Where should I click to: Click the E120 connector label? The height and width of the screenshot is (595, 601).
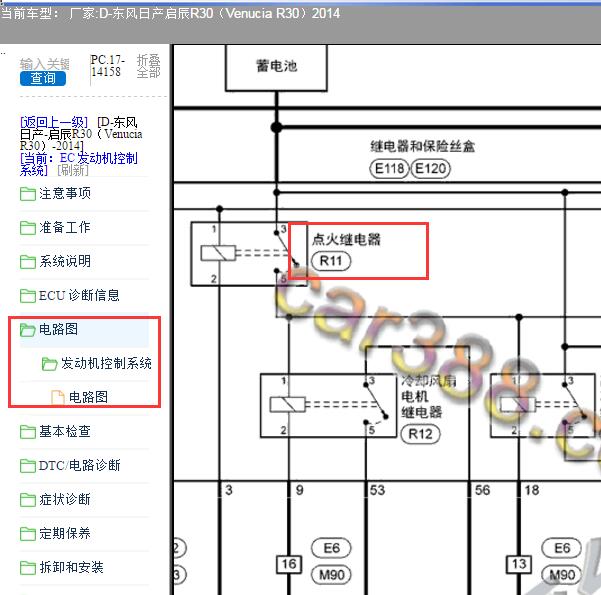click(x=430, y=168)
